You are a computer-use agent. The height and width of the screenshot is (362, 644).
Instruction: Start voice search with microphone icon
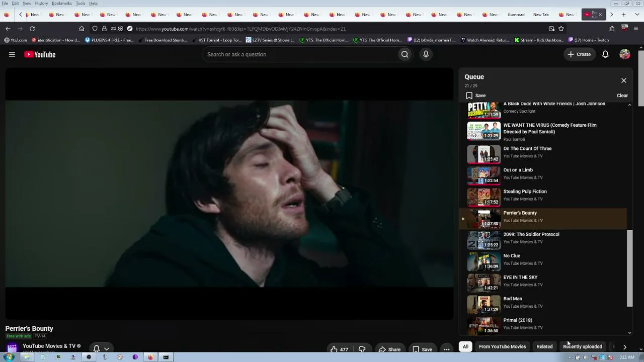[x=426, y=54]
